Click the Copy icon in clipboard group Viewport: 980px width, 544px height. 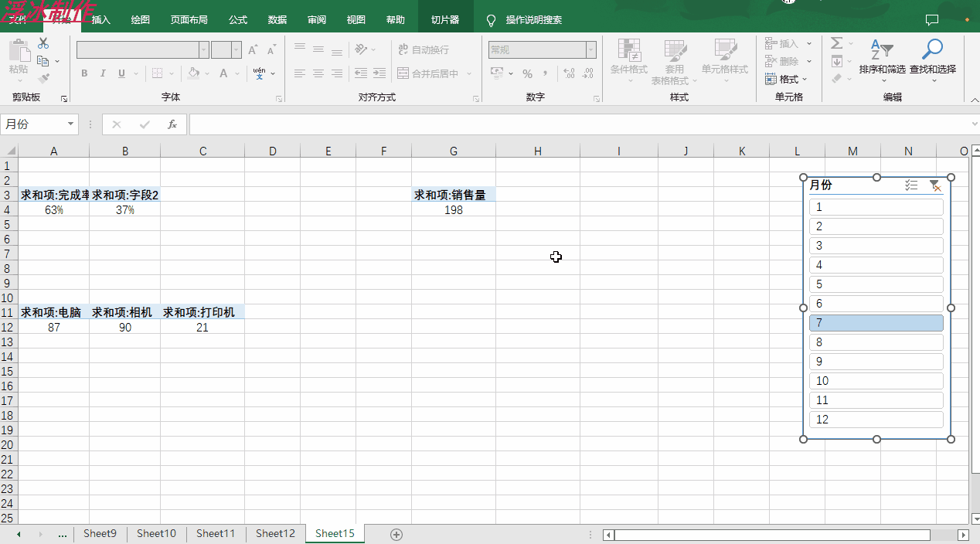pos(43,61)
